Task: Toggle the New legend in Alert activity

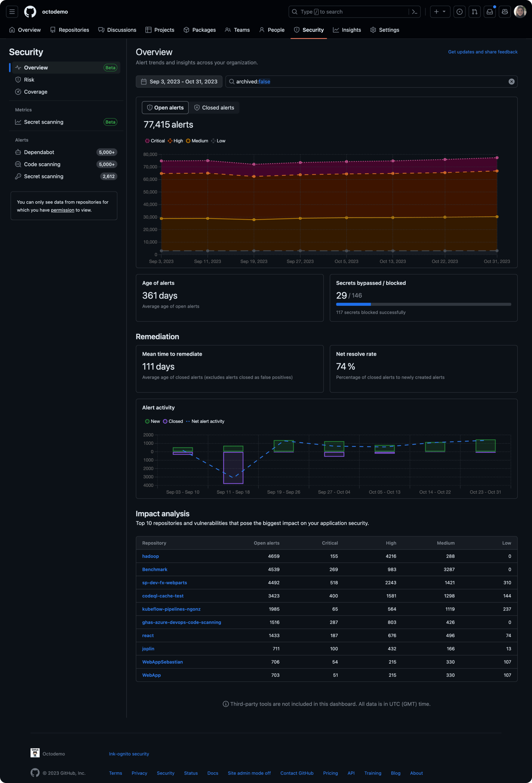Action: point(152,422)
